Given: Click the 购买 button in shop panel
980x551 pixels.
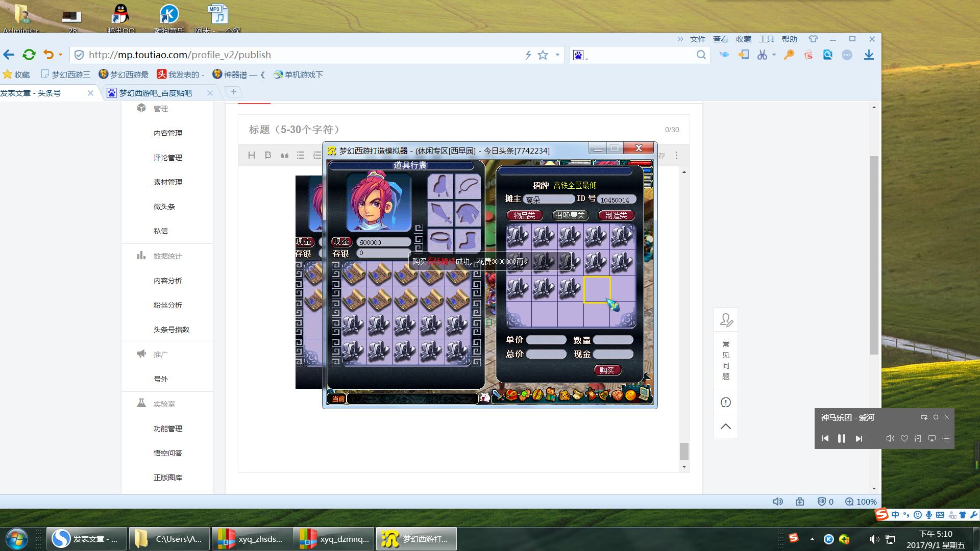Looking at the screenshot, I should (607, 370).
